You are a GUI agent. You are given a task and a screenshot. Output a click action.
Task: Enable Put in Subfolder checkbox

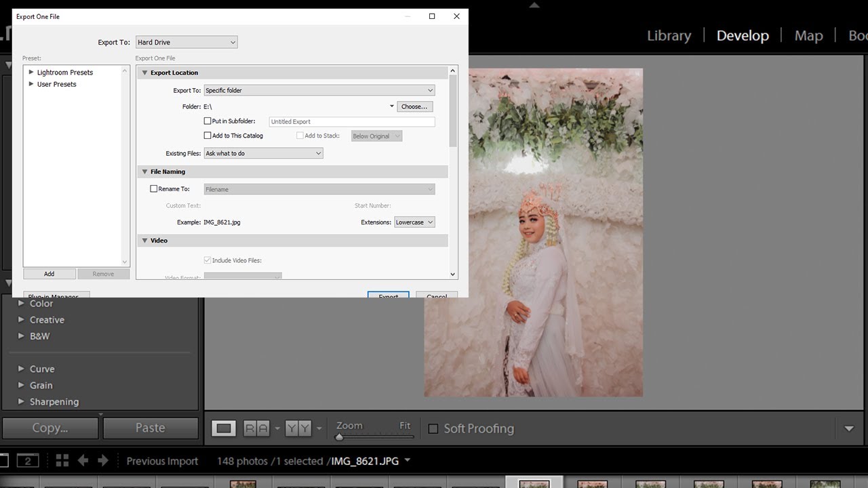208,121
